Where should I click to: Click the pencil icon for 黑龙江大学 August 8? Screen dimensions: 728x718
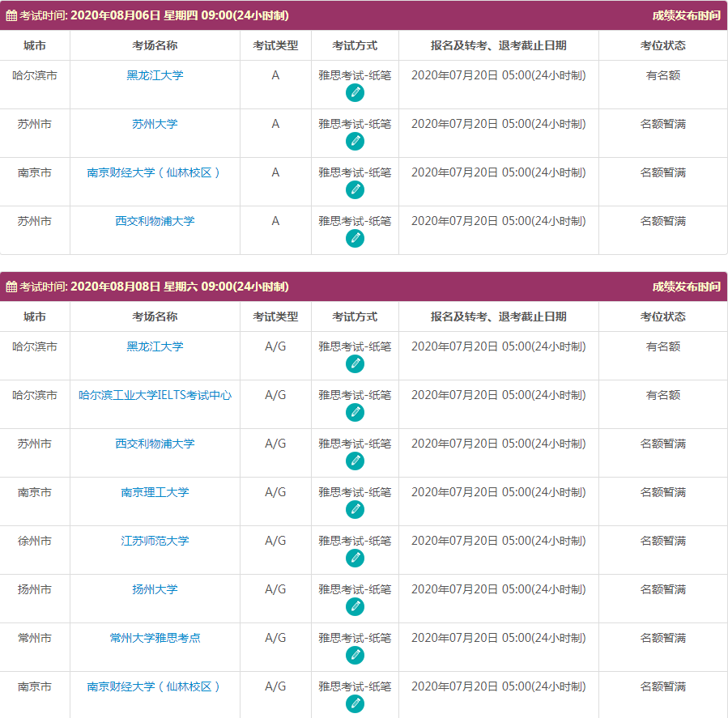355,363
